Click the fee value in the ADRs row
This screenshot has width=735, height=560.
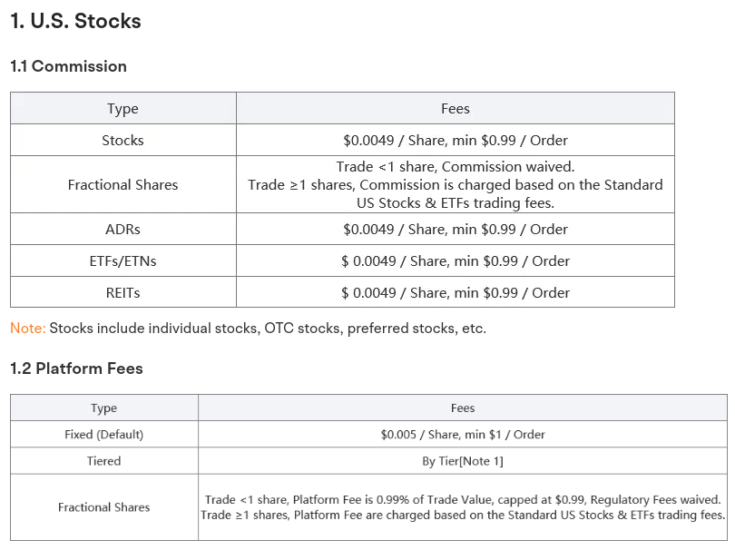coord(455,230)
